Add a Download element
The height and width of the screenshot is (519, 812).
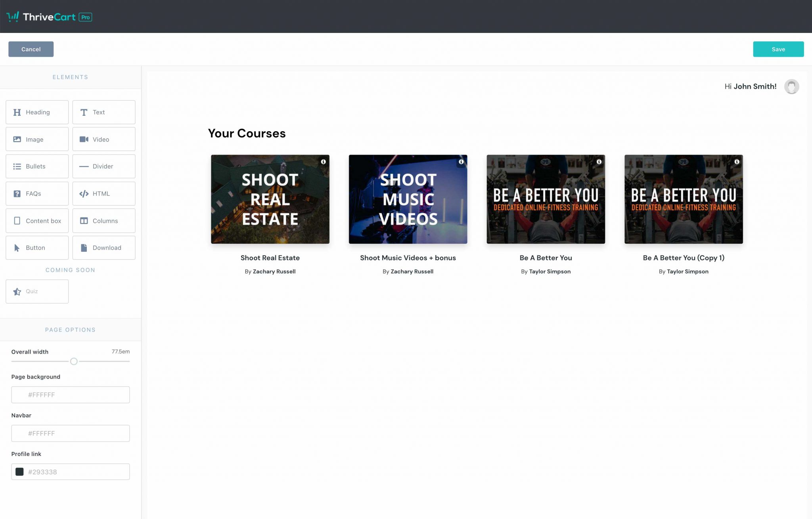coord(103,247)
